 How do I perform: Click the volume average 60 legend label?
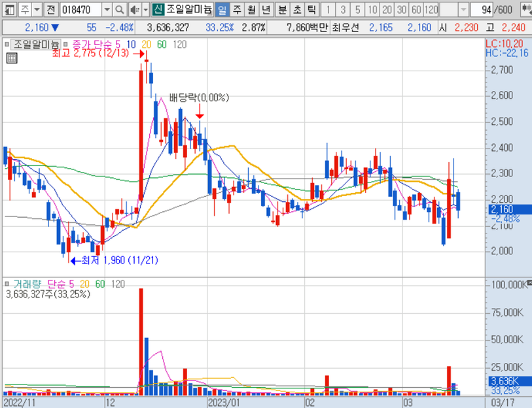click(x=100, y=284)
